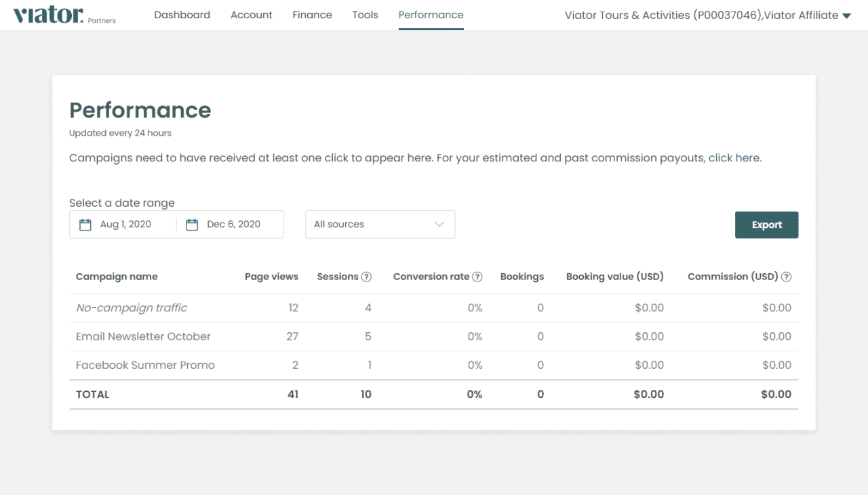Image resolution: width=868 pixels, height=495 pixels.
Task: Click the Dec 6, 2020 end date field
Action: (233, 224)
